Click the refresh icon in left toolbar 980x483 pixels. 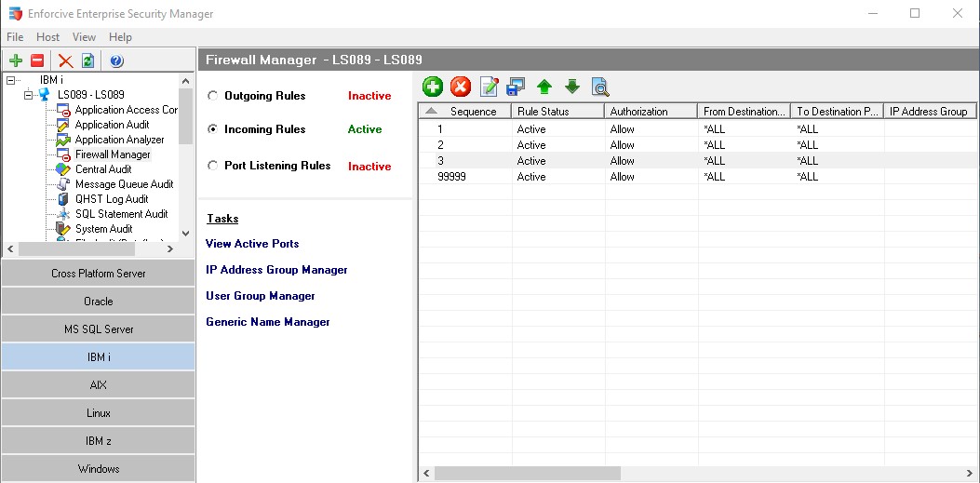(x=87, y=60)
